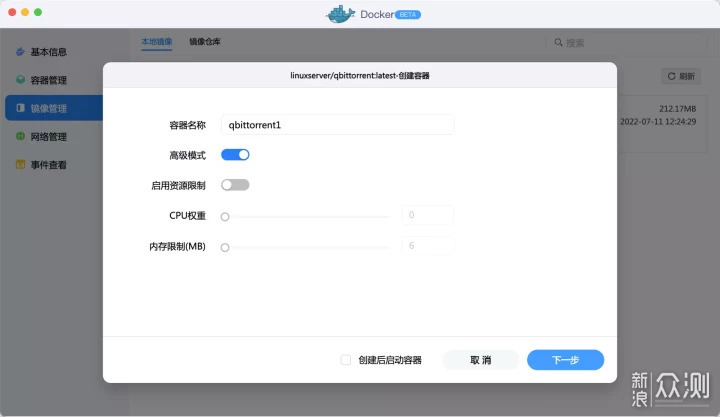This screenshot has height=417, width=720.
Task: Click the 取消 button
Action: click(x=481, y=360)
